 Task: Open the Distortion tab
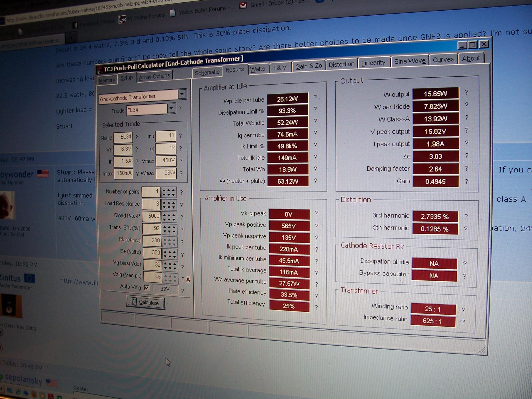point(341,64)
